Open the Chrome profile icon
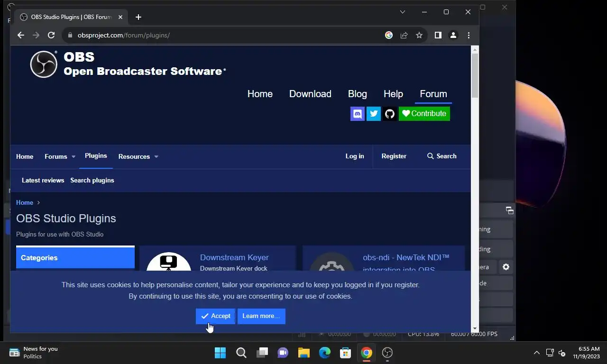The image size is (607, 364). [x=453, y=35]
